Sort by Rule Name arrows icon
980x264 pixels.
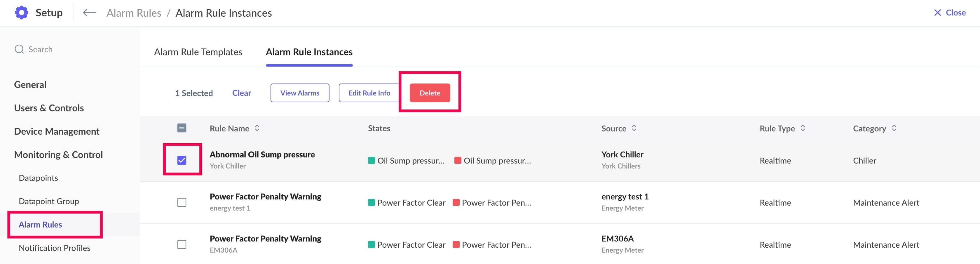pos(257,128)
